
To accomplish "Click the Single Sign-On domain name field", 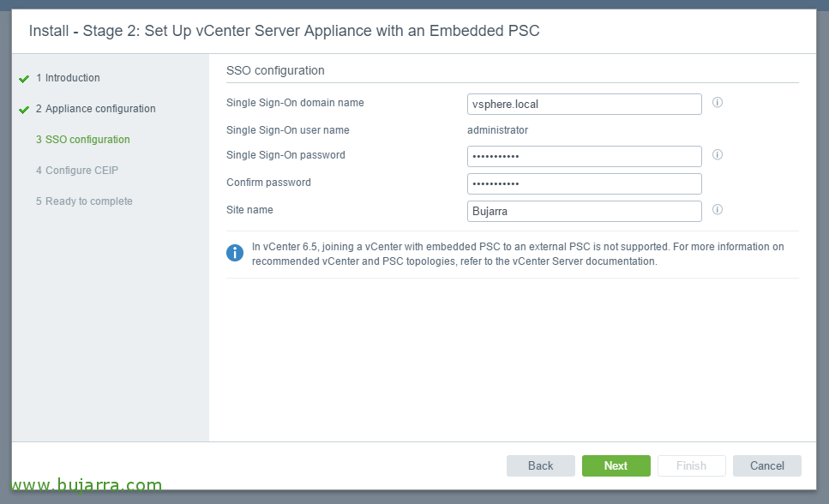I will click(x=584, y=105).
